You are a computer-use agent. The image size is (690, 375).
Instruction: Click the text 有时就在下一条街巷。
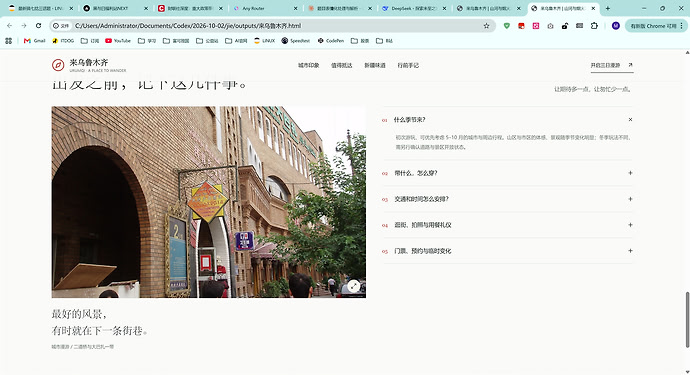(99, 331)
